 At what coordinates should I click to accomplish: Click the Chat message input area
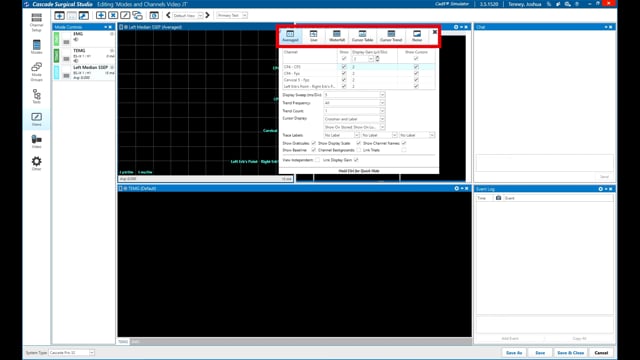(544, 162)
